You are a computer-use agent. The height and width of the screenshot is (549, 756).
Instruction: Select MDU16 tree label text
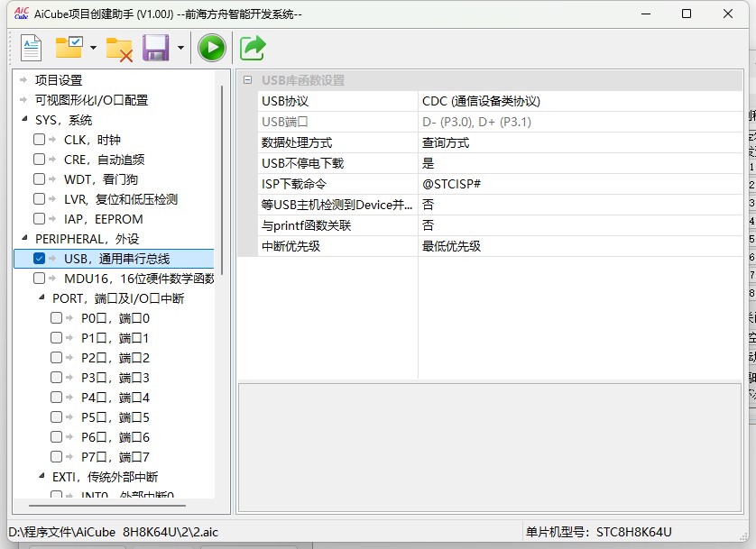(139, 279)
